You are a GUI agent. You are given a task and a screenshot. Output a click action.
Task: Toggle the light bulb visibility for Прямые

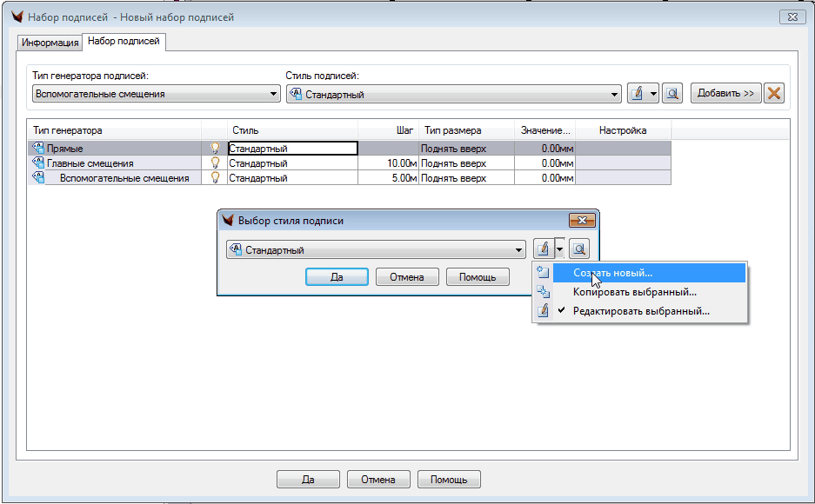[215, 149]
